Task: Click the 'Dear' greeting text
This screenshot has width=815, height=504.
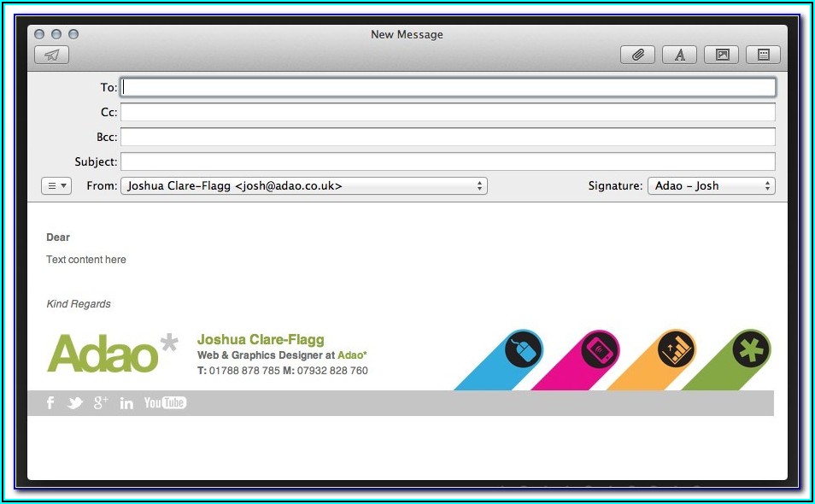Action: pyautogui.click(x=58, y=237)
